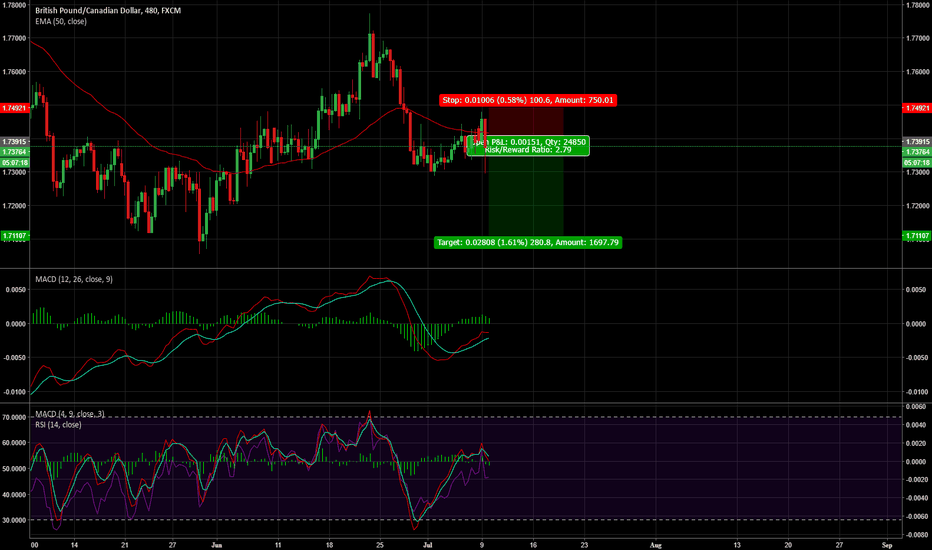This screenshot has width=932, height=550.
Task: Click date 9 on the time axis
Action: coord(482,545)
